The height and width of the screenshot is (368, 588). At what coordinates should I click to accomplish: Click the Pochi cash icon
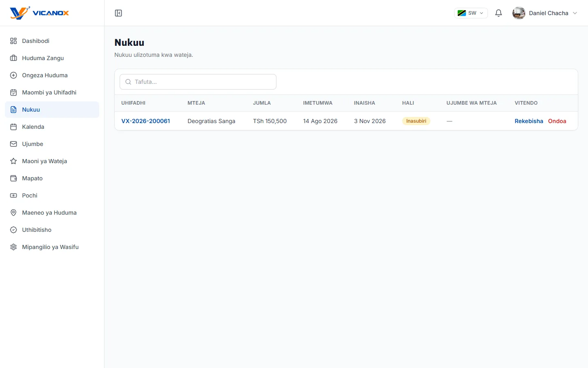pos(13,195)
